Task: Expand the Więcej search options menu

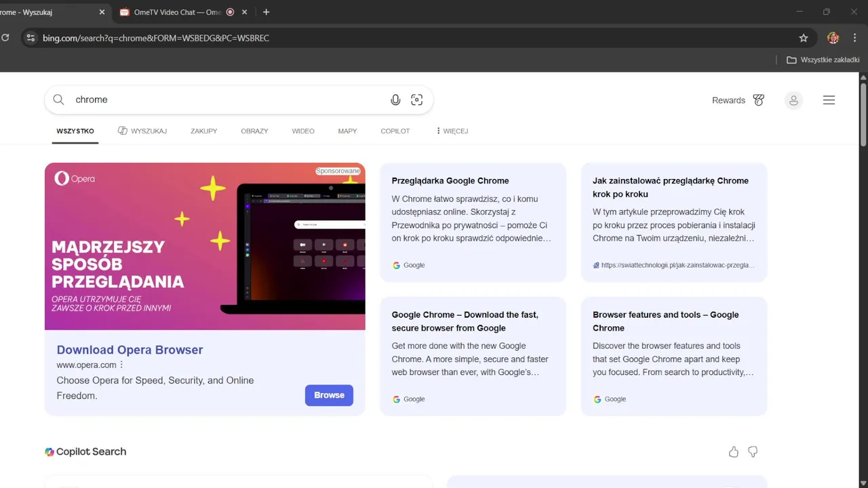Action: (x=452, y=131)
